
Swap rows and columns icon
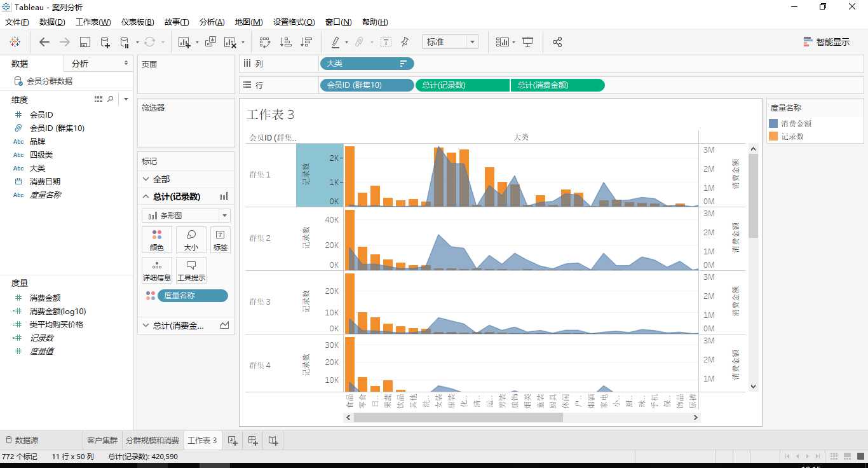coord(265,42)
